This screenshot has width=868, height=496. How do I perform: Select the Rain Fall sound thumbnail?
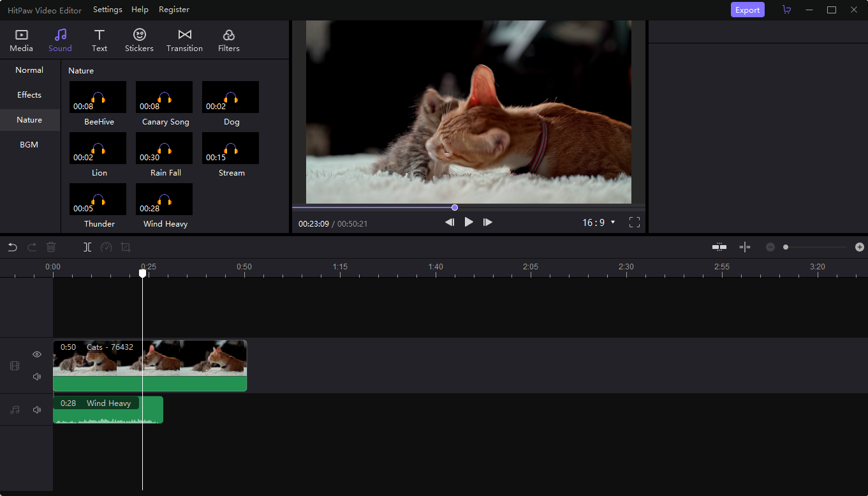164,148
